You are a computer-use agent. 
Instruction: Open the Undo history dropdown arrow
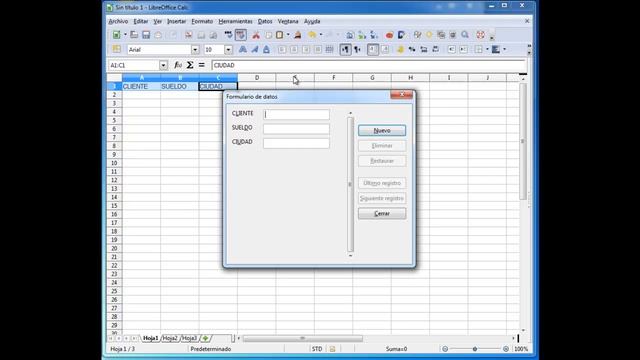320,35
